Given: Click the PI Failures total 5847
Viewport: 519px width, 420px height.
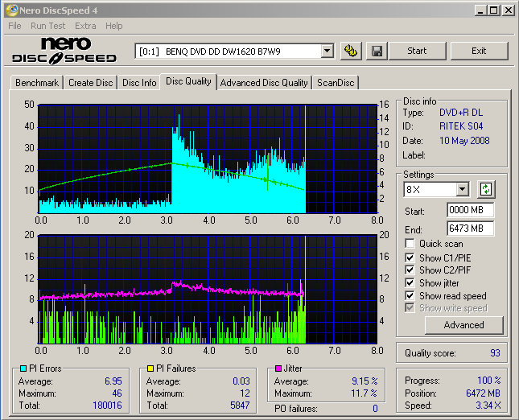Looking at the screenshot, I should [240, 406].
